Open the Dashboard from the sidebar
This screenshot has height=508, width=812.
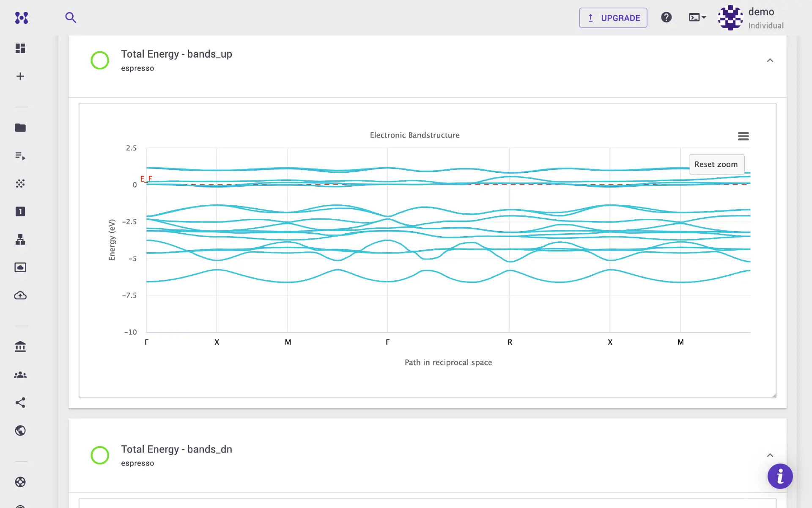coord(20,48)
